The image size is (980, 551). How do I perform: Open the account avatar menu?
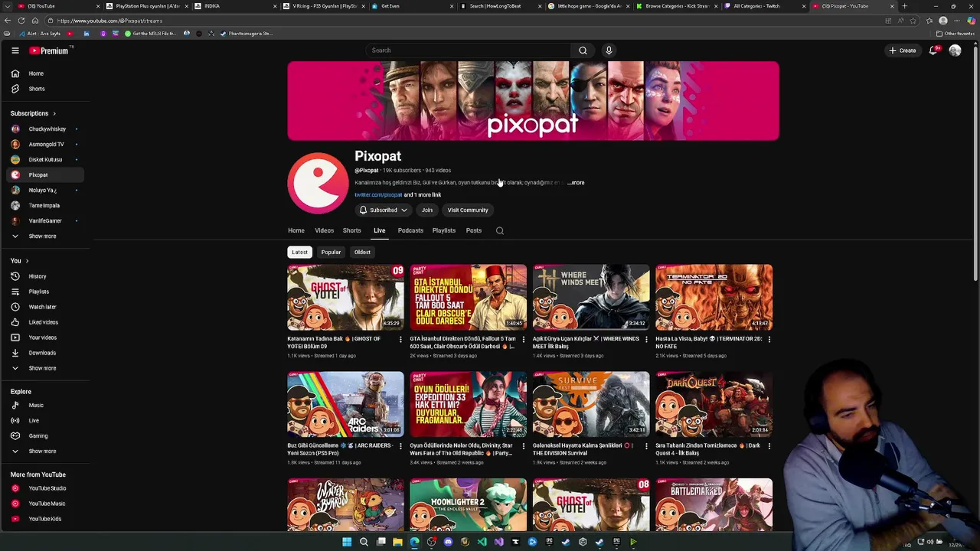(x=955, y=51)
